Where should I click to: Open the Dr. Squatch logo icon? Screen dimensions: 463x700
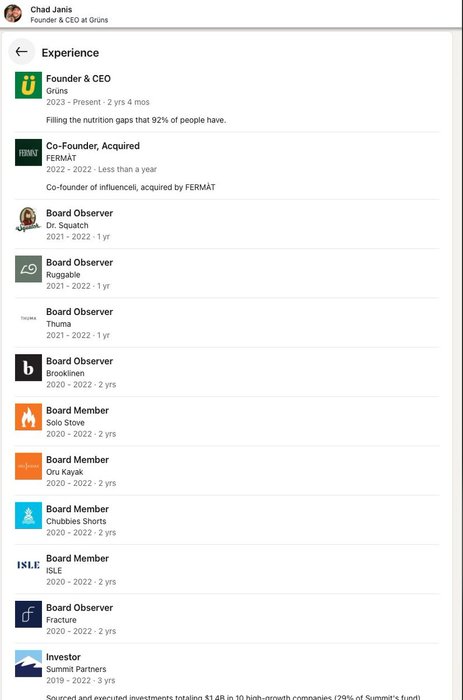(x=28, y=220)
